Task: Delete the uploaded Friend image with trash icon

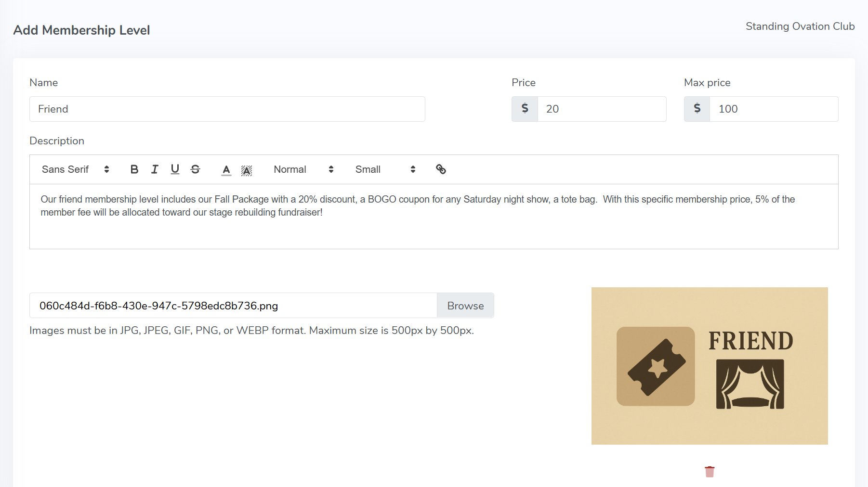Action: [710, 472]
